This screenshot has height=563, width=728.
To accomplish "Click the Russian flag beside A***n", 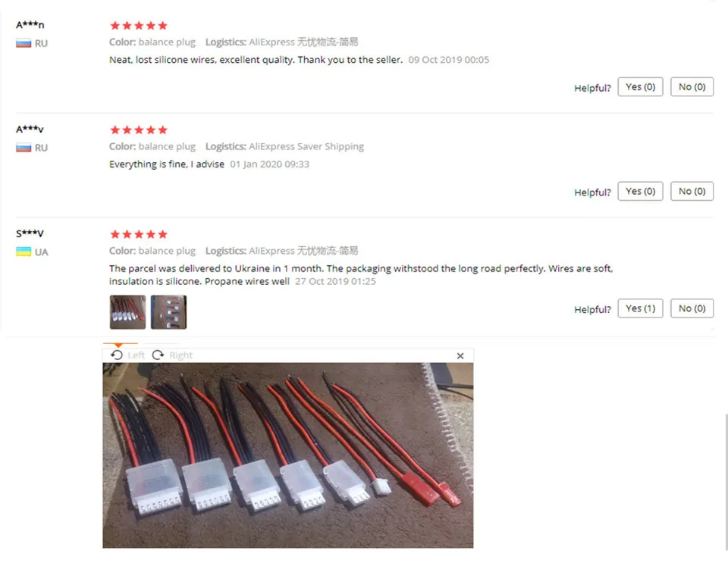I will [x=24, y=44].
